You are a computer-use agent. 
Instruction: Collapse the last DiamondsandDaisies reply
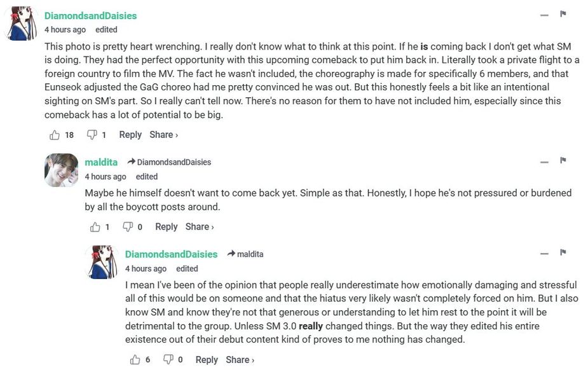pos(544,254)
